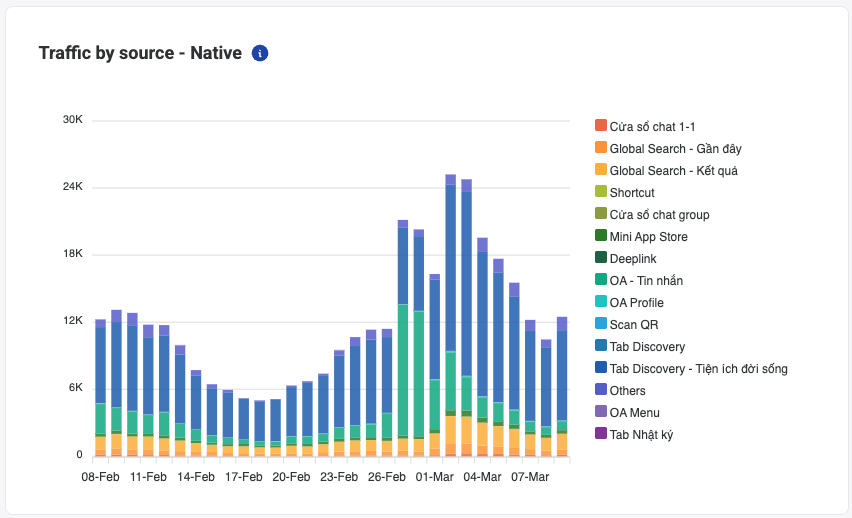Toggle the Scan QR series label
Screen dimensions: 852x518
pyautogui.click(x=634, y=324)
